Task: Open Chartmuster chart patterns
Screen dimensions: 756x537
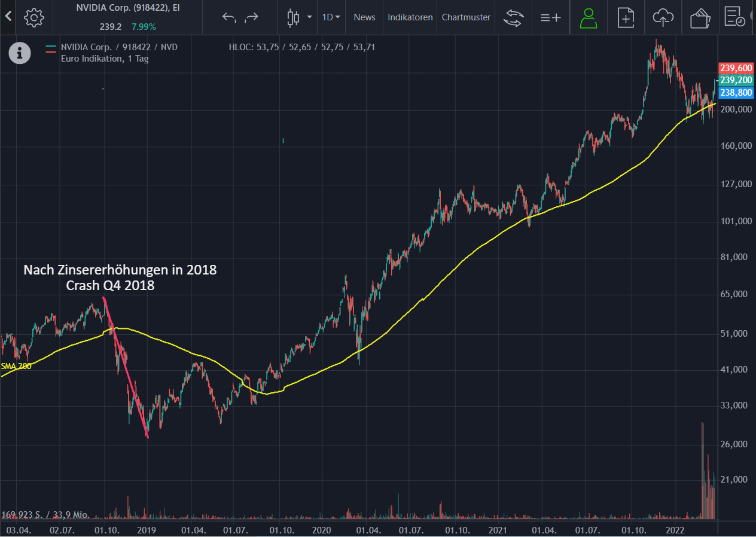Action: coord(466,17)
